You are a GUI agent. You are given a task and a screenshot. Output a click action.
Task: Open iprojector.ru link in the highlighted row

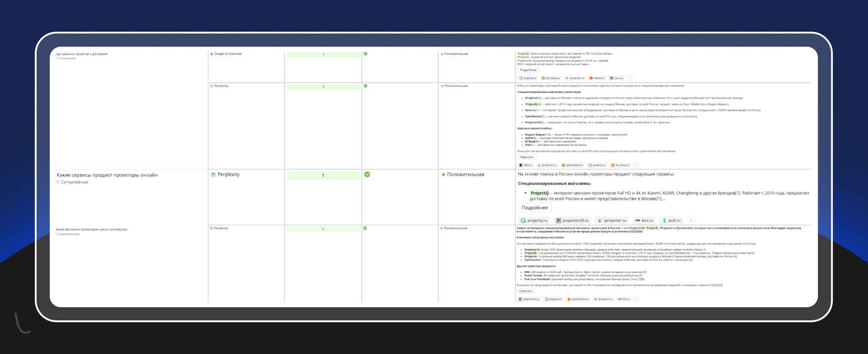pyautogui.click(x=612, y=220)
